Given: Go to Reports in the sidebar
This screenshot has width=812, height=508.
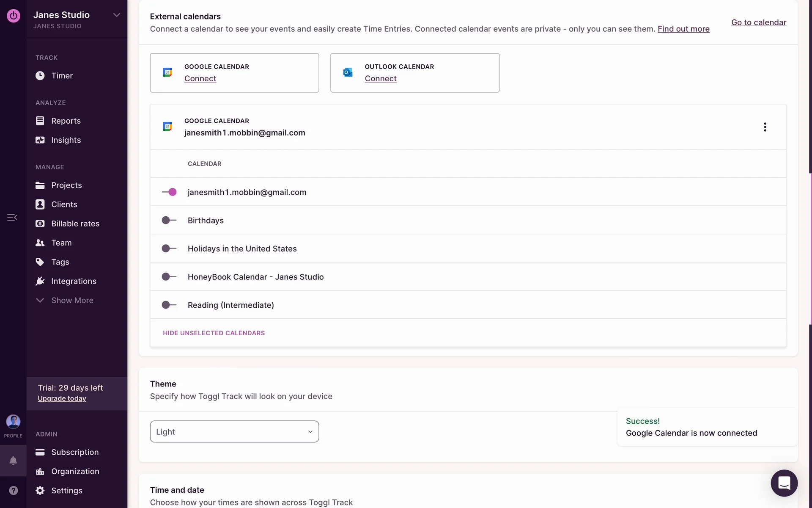Looking at the screenshot, I should (x=66, y=121).
